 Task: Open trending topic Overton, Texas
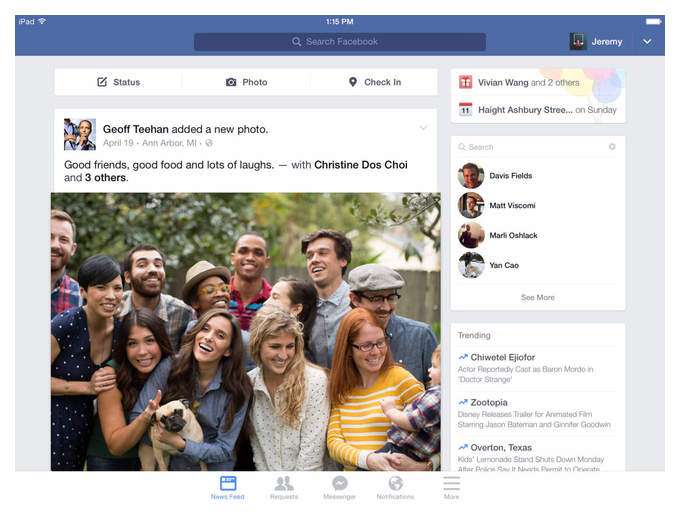(x=501, y=447)
